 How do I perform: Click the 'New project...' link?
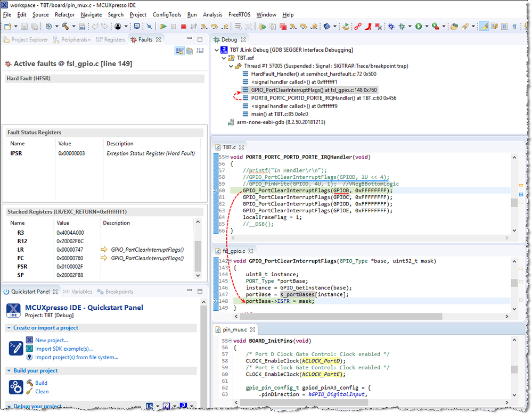[51, 340]
